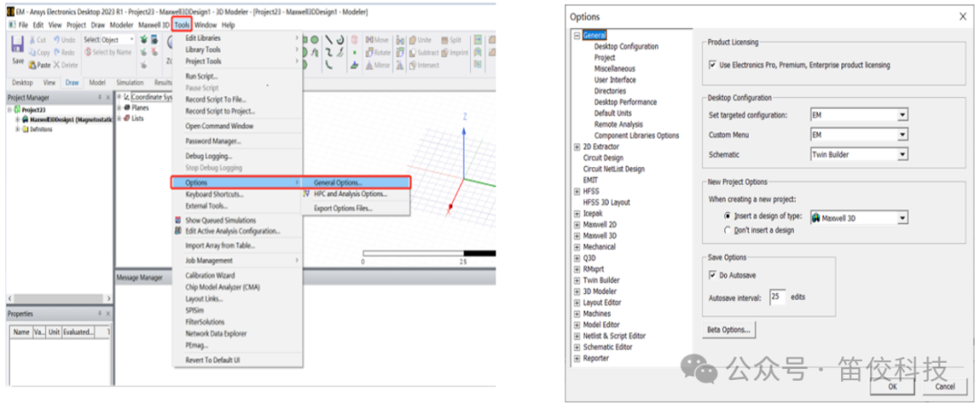Viewport: 980px width, 409px height.
Task: Select Default Units in the Options tree
Action: click(612, 113)
